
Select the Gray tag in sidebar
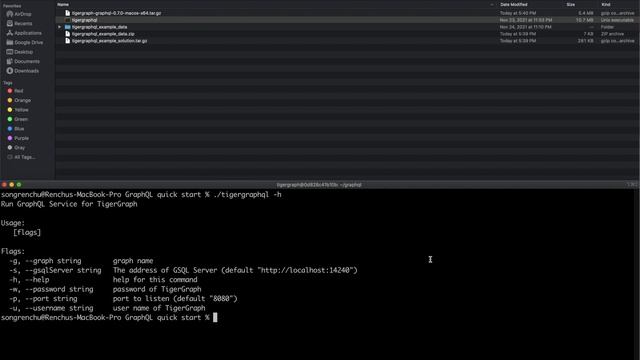tap(16, 147)
